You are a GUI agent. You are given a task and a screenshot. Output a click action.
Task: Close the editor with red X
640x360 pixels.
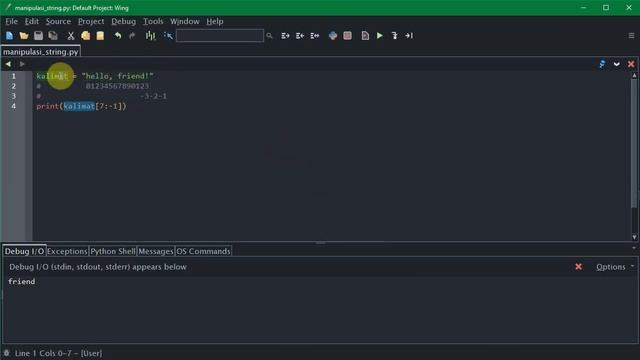tap(631, 64)
